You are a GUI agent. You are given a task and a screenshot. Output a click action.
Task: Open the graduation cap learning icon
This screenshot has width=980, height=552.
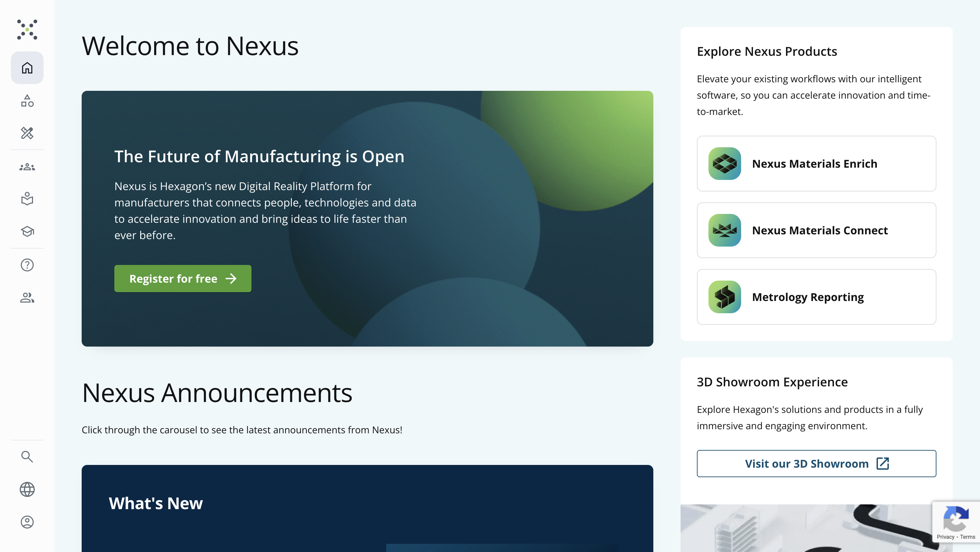pyautogui.click(x=27, y=232)
